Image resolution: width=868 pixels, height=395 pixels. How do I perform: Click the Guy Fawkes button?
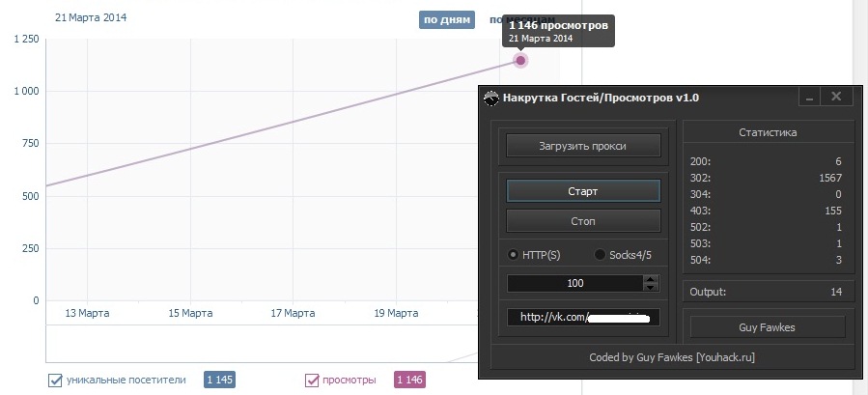pos(767,327)
